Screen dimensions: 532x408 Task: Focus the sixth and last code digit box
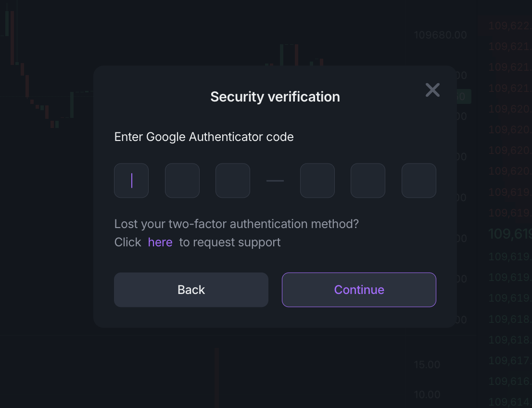coord(419,180)
